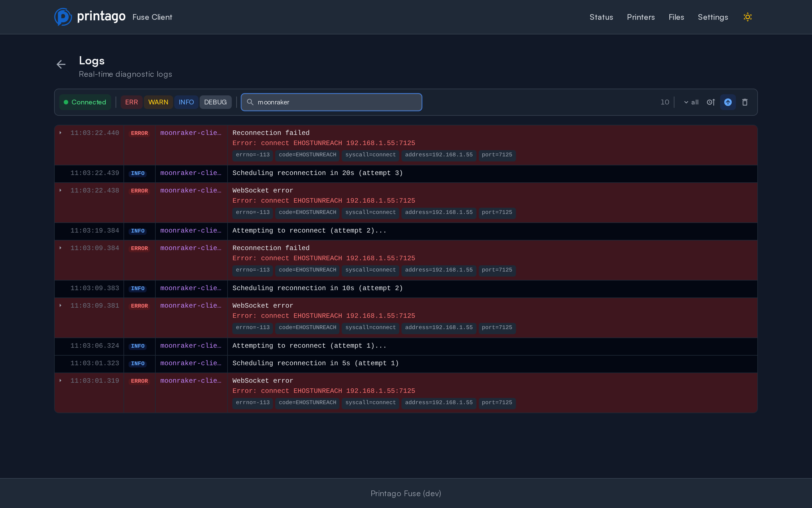Click the 'Logs' page heading
812x508 pixels.
pyautogui.click(x=92, y=61)
